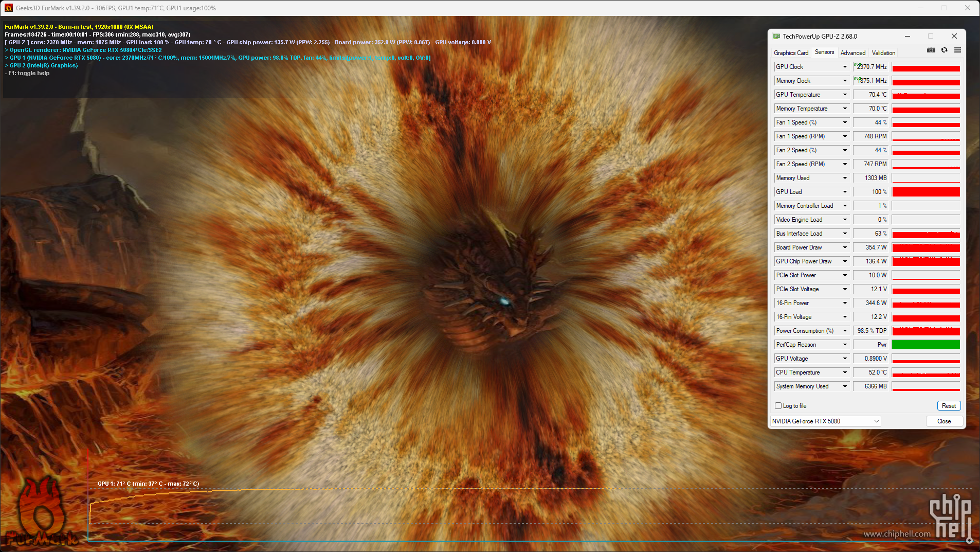
Task: Expand the PerfCap Reason dropdown
Action: click(845, 345)
